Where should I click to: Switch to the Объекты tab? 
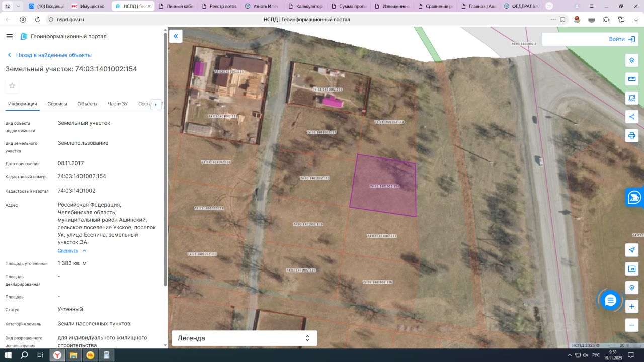tap(88, 104)
